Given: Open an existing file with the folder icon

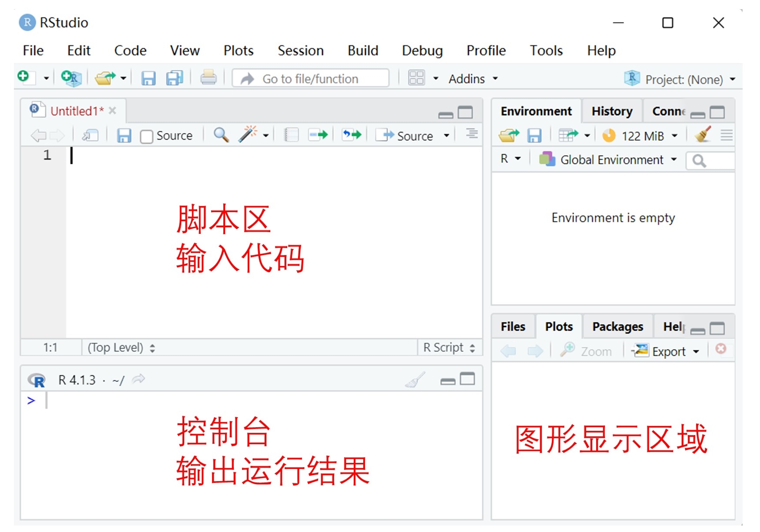Looking at the screenshot, I should [x=105, y=78].
